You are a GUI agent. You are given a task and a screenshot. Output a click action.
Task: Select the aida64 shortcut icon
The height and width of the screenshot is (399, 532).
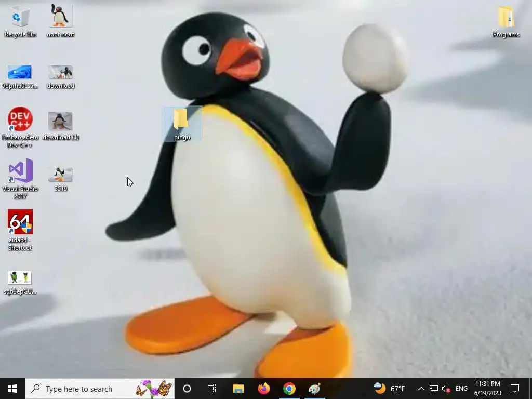[x=20, y=230]
